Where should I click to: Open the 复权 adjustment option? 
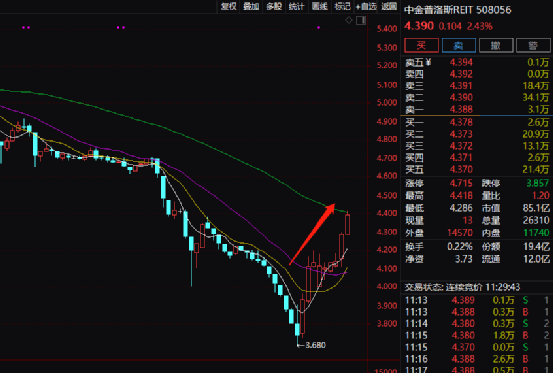pos(228,6)
